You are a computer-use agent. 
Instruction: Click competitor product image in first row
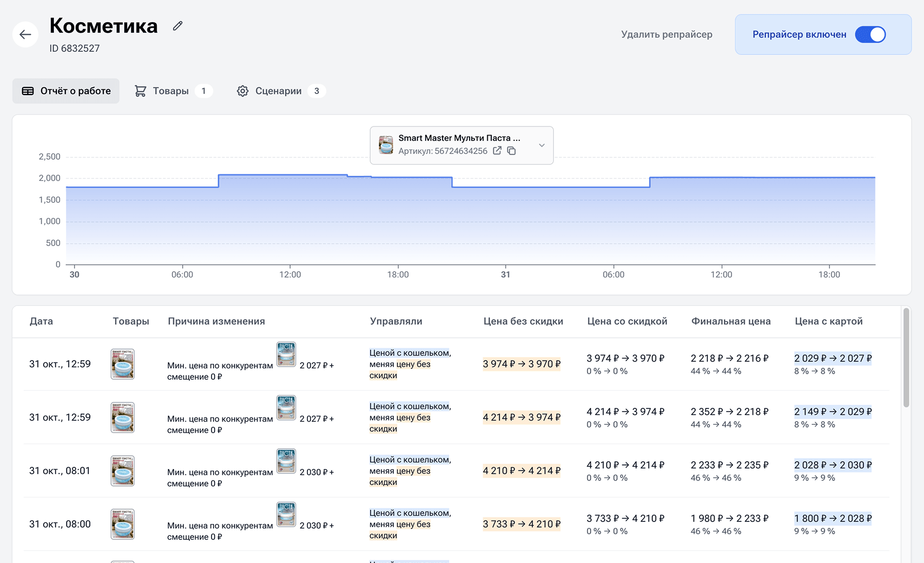pos(286,354)
